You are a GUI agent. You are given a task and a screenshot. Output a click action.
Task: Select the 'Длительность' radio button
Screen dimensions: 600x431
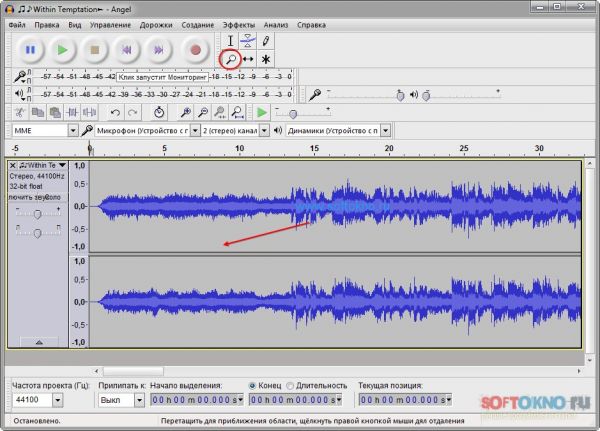click(291, 385)
